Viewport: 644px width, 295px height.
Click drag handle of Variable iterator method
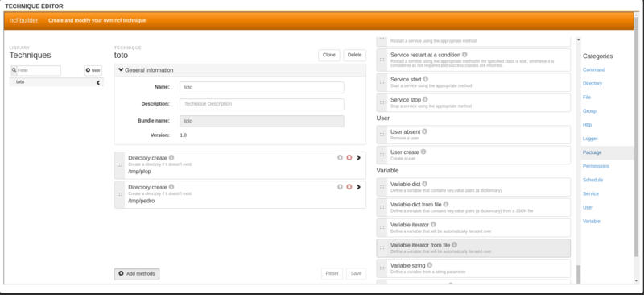tap(382, 227)
